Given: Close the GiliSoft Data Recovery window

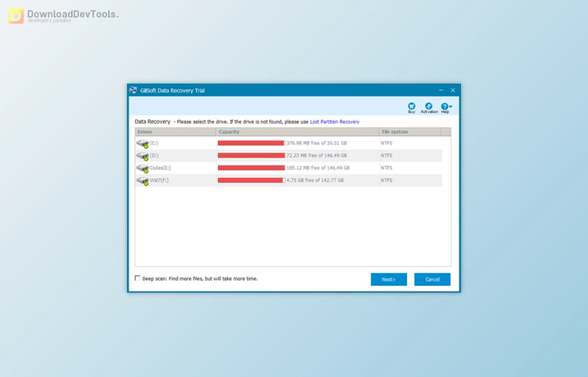Looking at the screenshot, I should pyautogui.click(x=452, y=90).
